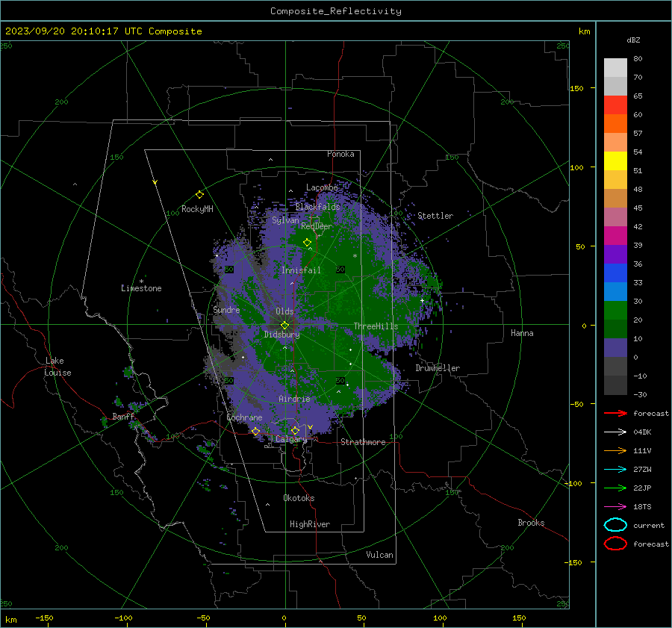Click the RedDeer label
The width and height of the screenshot is (672, 628).
coord(317,226)
